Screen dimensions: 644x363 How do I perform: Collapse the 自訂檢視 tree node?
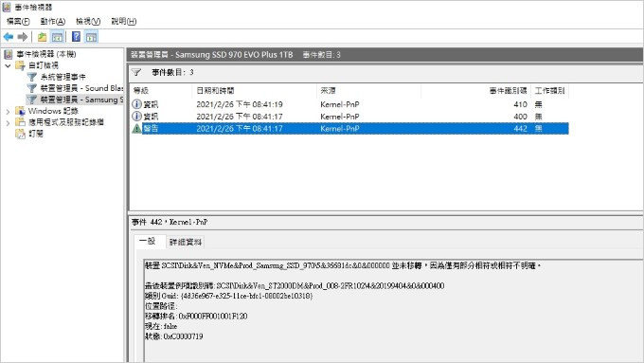[8, 65]
